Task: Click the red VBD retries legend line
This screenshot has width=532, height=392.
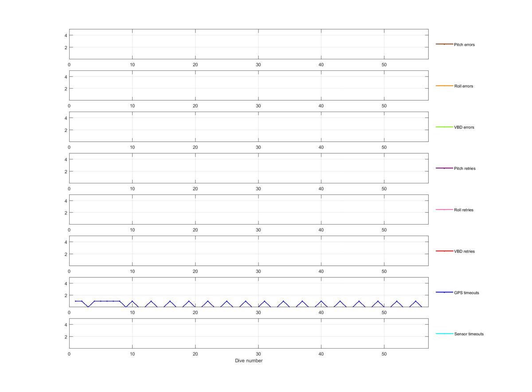Action: [444, 251]
